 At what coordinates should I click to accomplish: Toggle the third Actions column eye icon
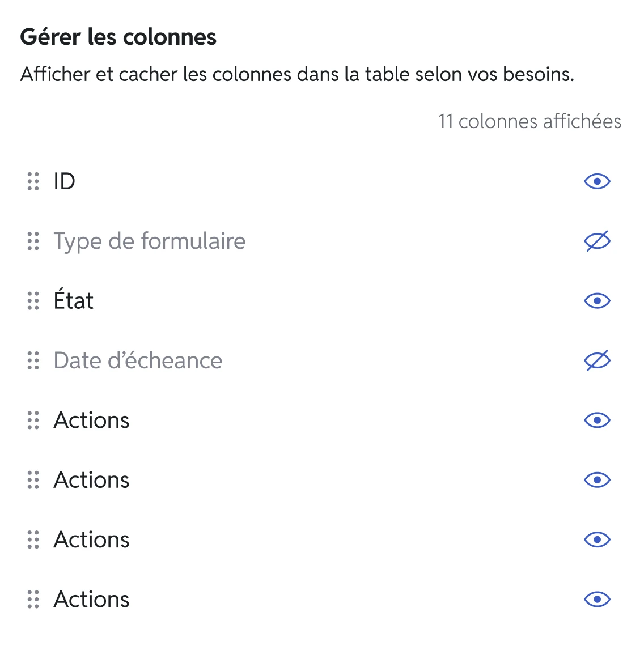click(597, 539)
